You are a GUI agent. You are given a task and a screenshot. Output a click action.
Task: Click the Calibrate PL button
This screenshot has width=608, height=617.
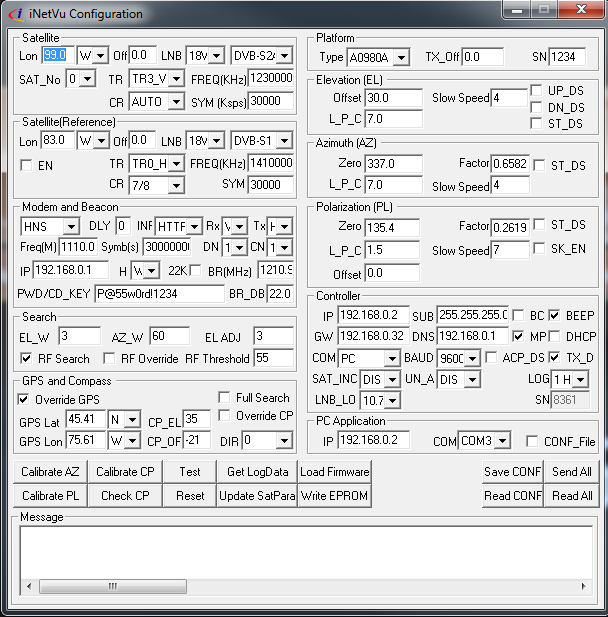click(x=50, y=495)
